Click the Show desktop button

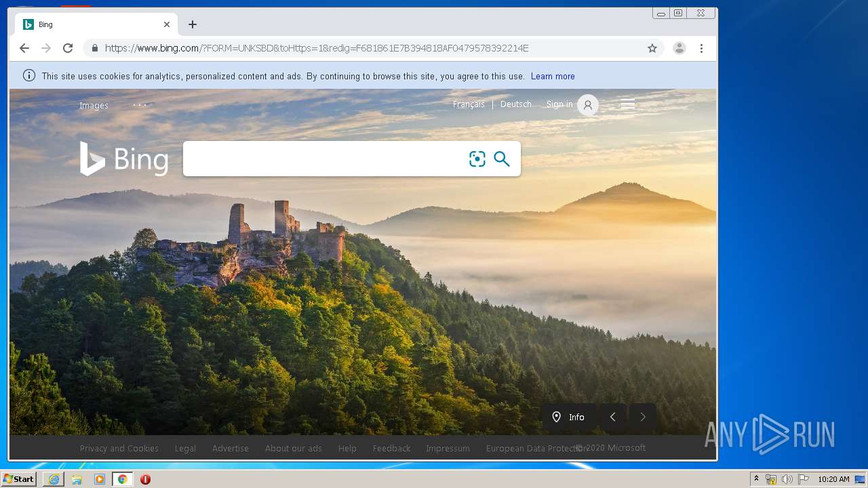(x=860, y=479)
